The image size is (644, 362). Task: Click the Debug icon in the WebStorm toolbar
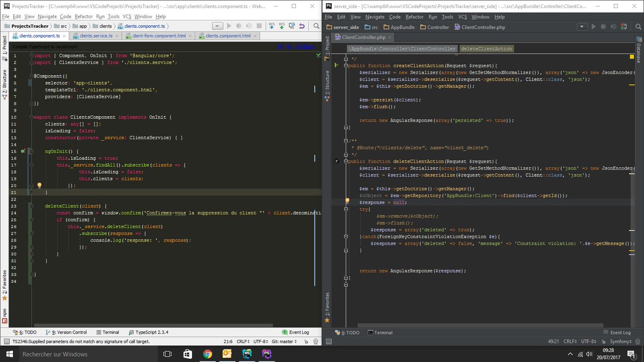[239, 26]
